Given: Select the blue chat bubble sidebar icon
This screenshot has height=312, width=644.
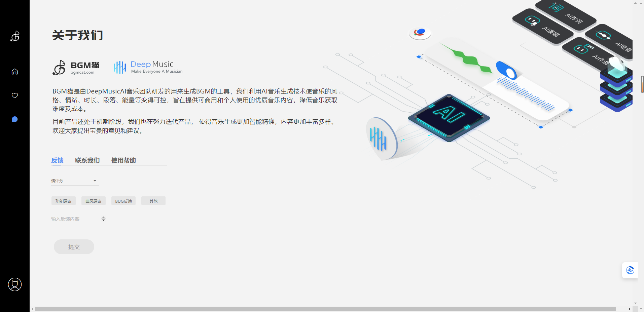Looking at the screenshot, I should click(15, 119).
